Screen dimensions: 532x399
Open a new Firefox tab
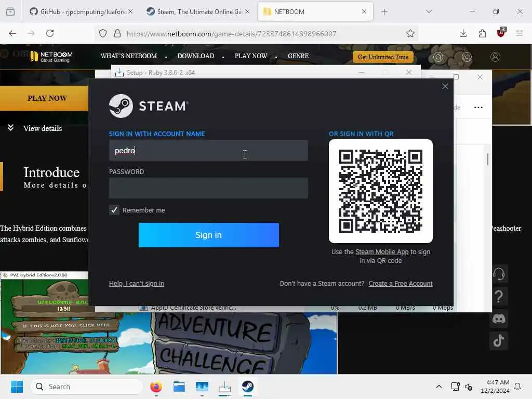(384, 12)
